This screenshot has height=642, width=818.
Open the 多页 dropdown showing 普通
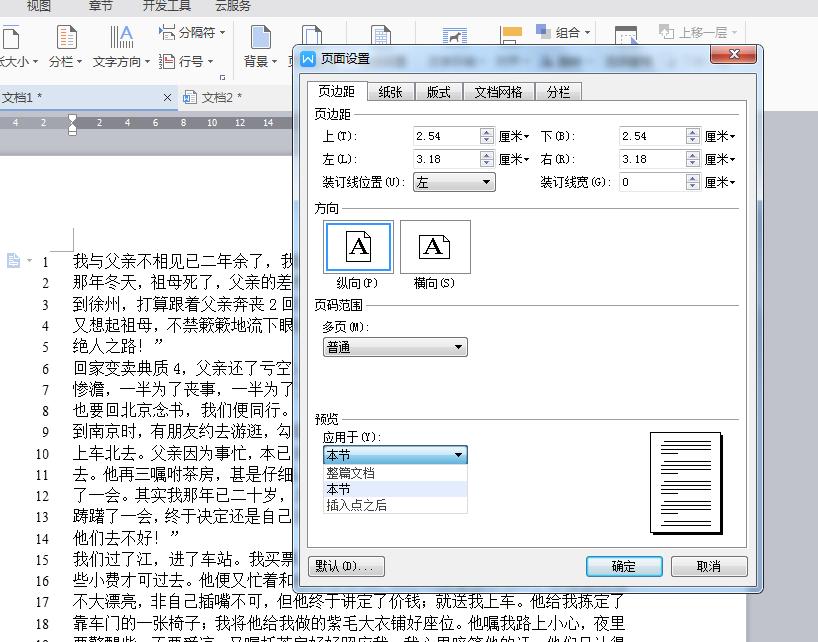(395, 347)
